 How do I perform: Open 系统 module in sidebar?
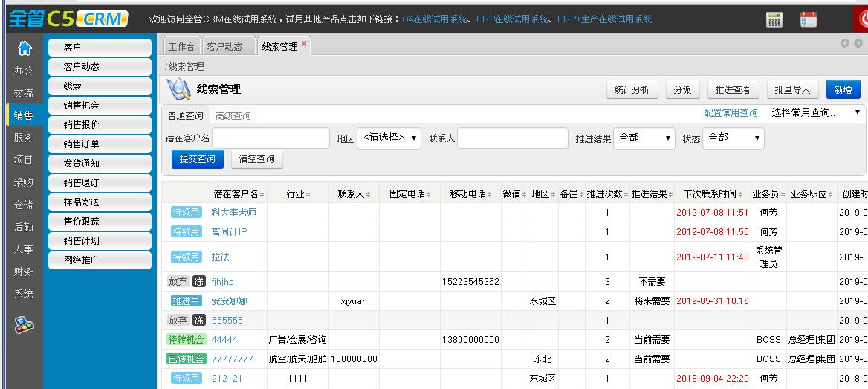pyautogui.click(x=23, y=294)
